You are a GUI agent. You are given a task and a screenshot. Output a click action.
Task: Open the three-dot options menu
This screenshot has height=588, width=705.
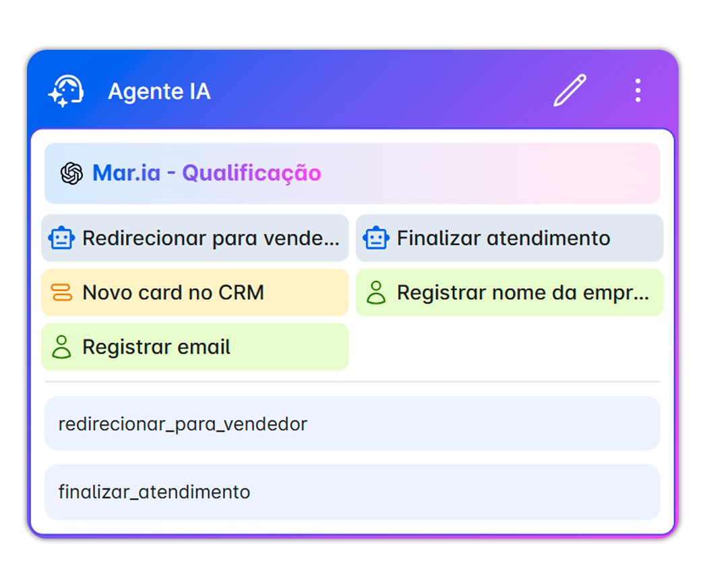pos(637,90)
